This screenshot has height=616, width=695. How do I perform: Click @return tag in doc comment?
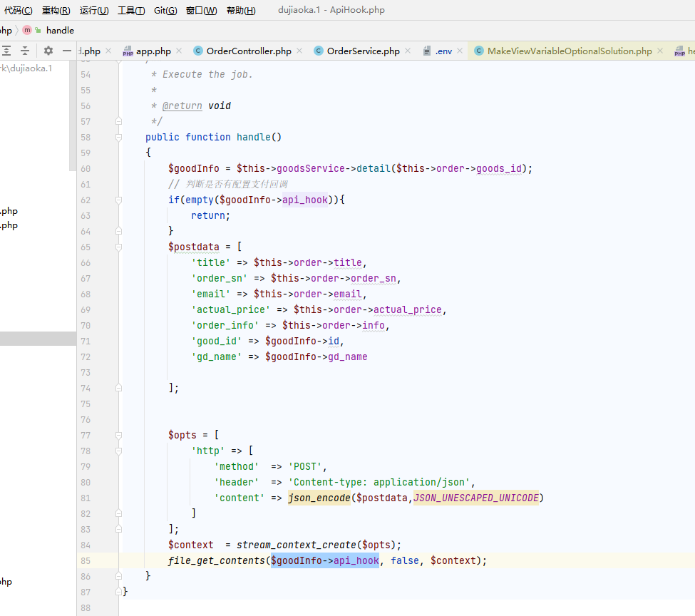(182, 106)
